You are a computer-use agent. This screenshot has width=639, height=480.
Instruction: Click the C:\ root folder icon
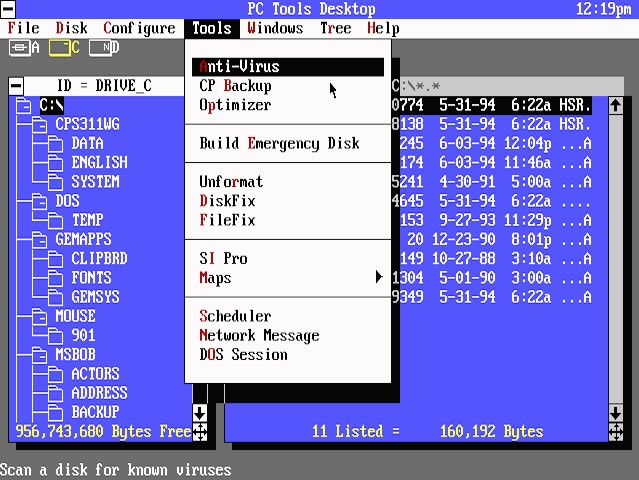click(x=24, y=106)
